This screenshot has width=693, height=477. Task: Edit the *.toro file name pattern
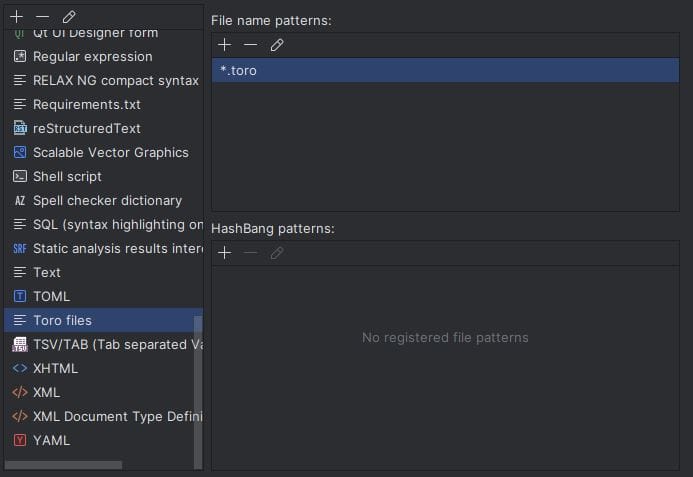pyautogui.click(x=277, y=45)
